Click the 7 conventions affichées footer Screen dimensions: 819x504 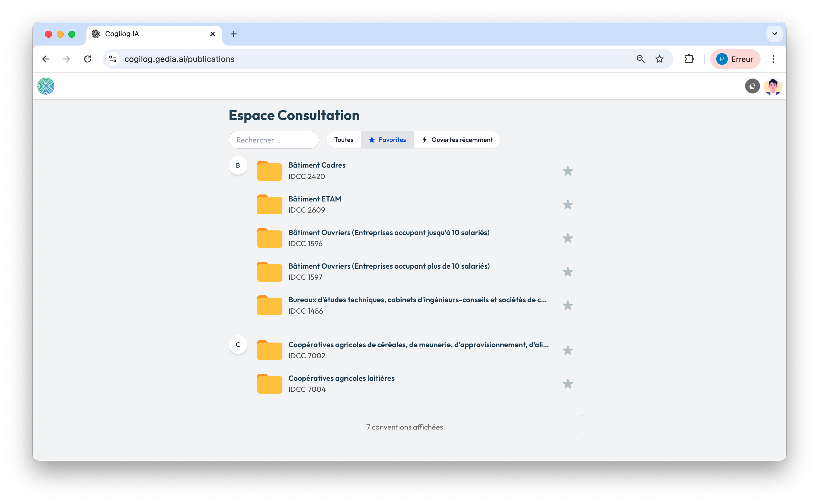click(406, 427)
